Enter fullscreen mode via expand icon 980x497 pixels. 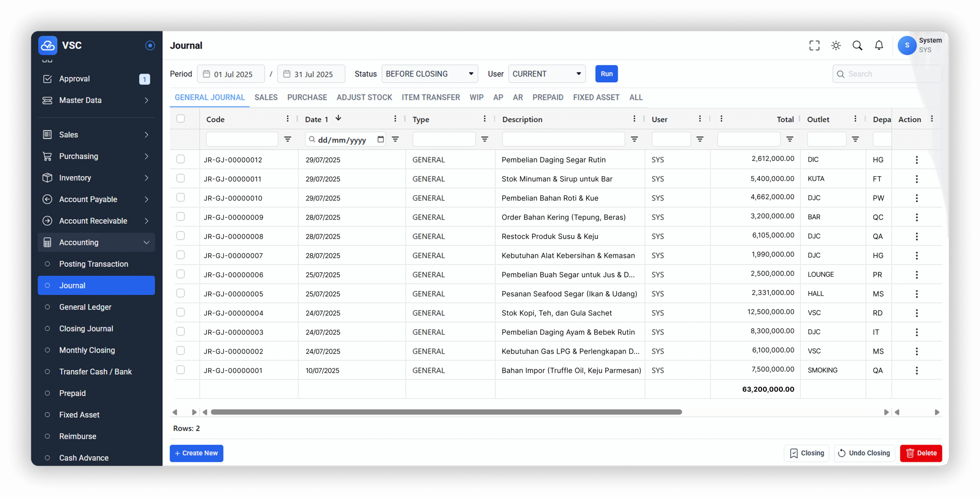pyautogui.click(x=814, y=45)
